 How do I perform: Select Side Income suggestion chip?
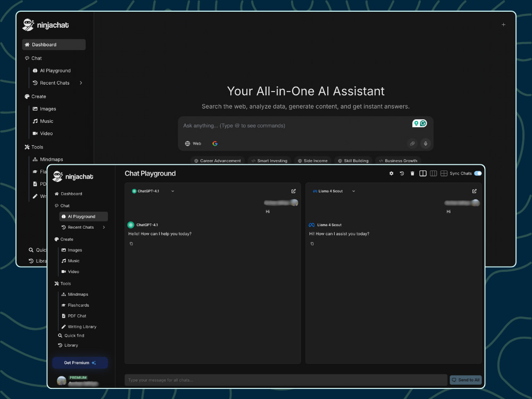click(312, 161)
